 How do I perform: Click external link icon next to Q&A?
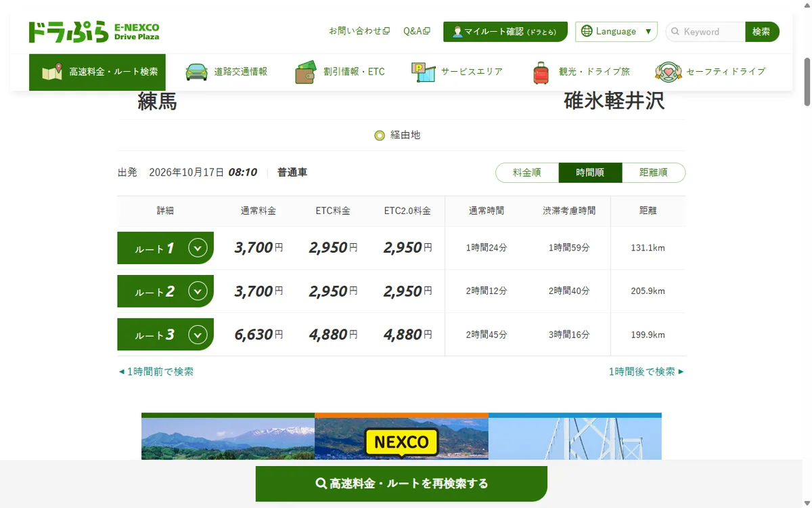click(x=427, y=31)
